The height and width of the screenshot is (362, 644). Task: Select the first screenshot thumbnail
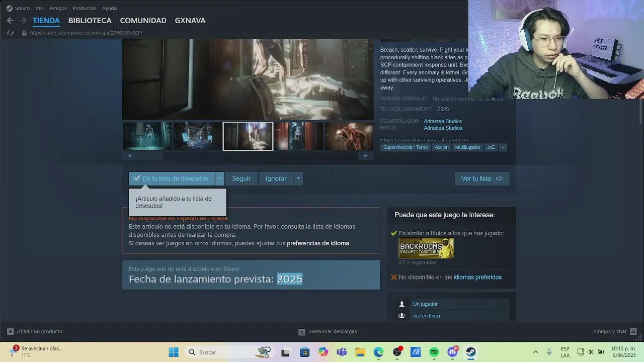[x=147, y=136]
